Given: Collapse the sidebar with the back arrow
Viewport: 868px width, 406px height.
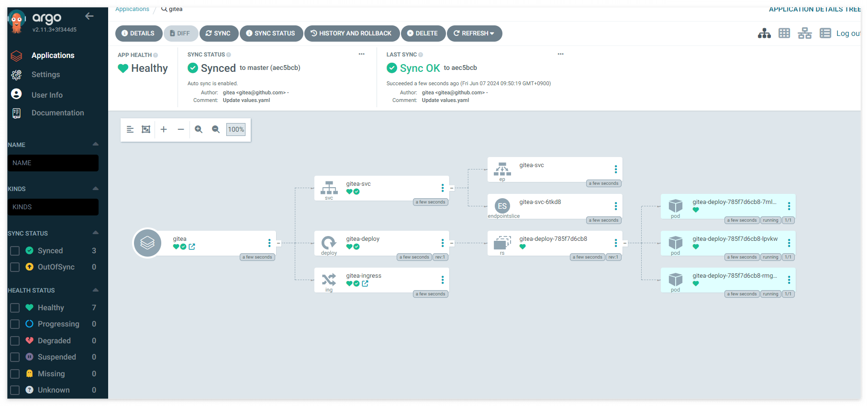Looking at the screenshot, I should [x=89, y=16].
